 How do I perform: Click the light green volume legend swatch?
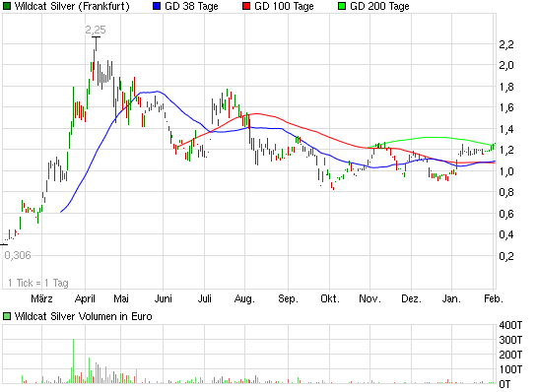[x=7, y=316]
